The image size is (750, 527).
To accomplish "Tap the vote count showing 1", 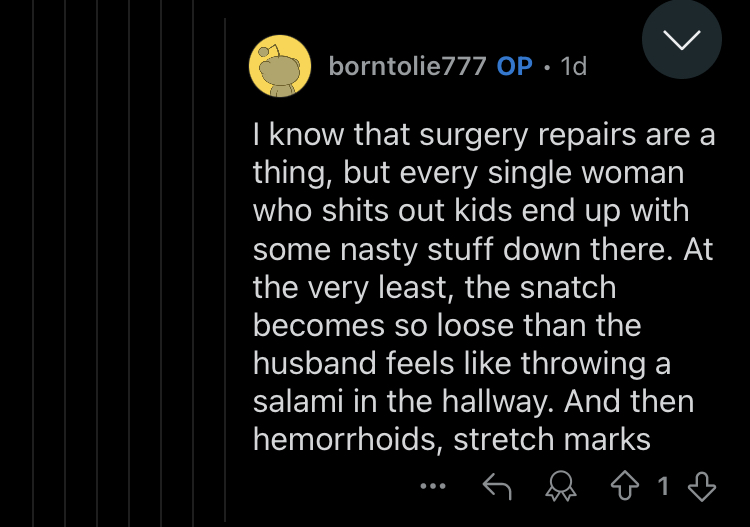I will (x=663, y=486).
